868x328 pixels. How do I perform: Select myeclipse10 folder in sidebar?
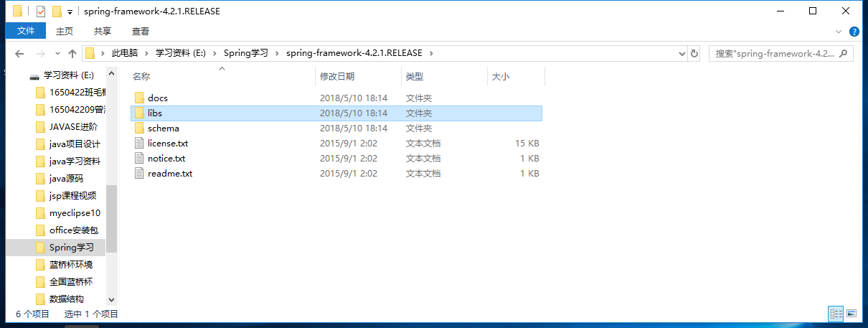point(75,212)
